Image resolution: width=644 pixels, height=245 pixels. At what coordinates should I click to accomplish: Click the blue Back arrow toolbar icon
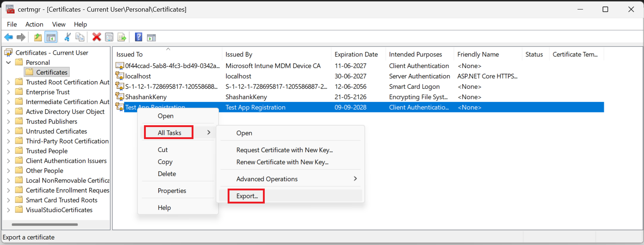pos(9,37)
